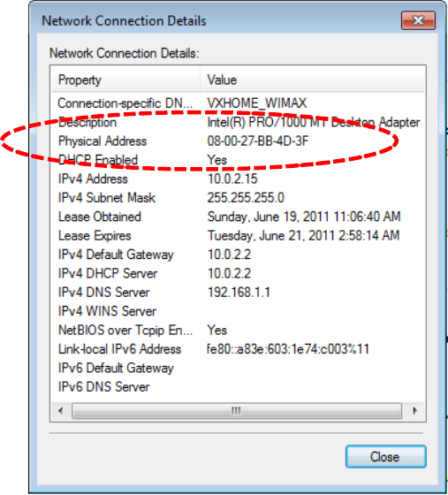
Task: Click the Yes value for NetBIOS over Tcpip
Action: [217, 331]
